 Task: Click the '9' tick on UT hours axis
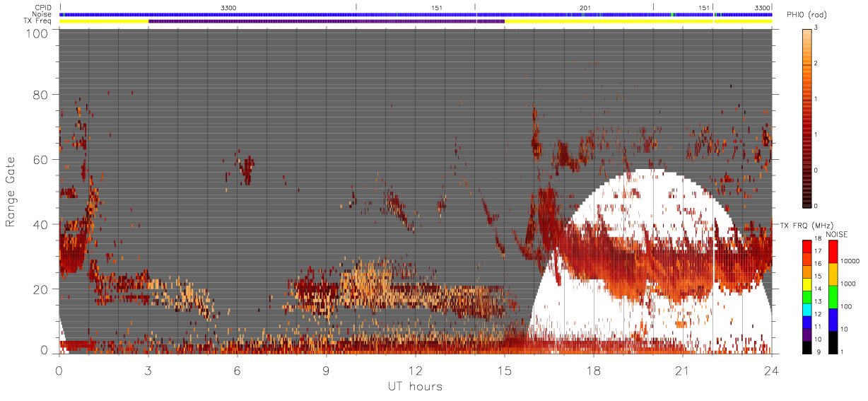(x=327, y=370)
